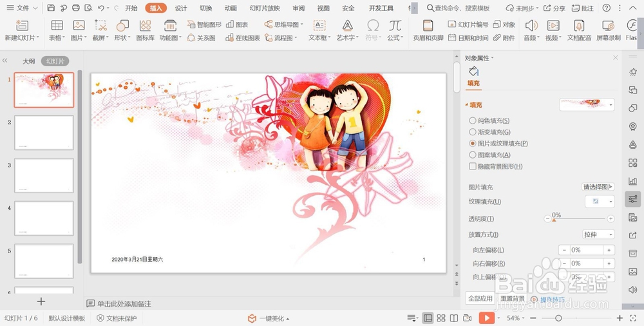Screen dimensions: 644x326
Task: Switch to reading view in status bar
Action: tap(454, 318)
